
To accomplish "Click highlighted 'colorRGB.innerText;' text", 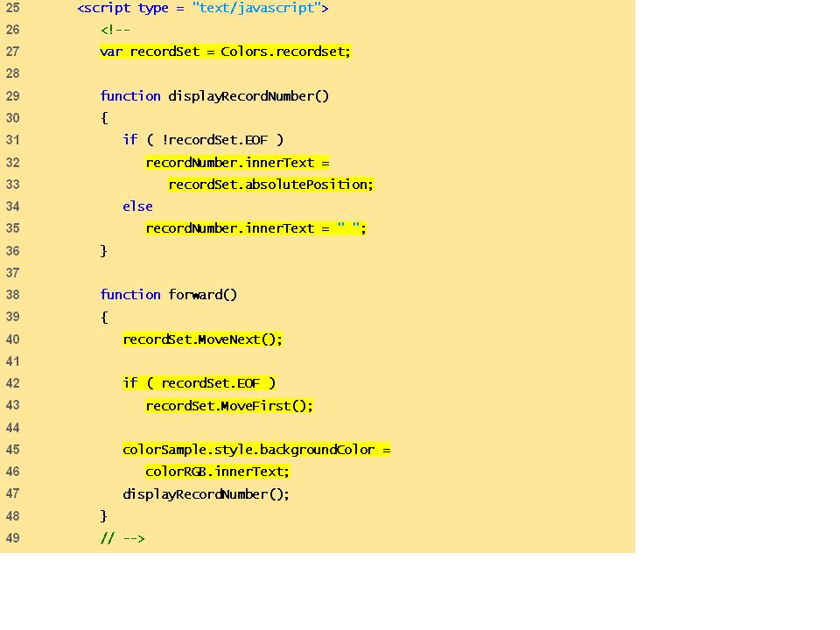I will pyautogui.click(x=217, y=472).
